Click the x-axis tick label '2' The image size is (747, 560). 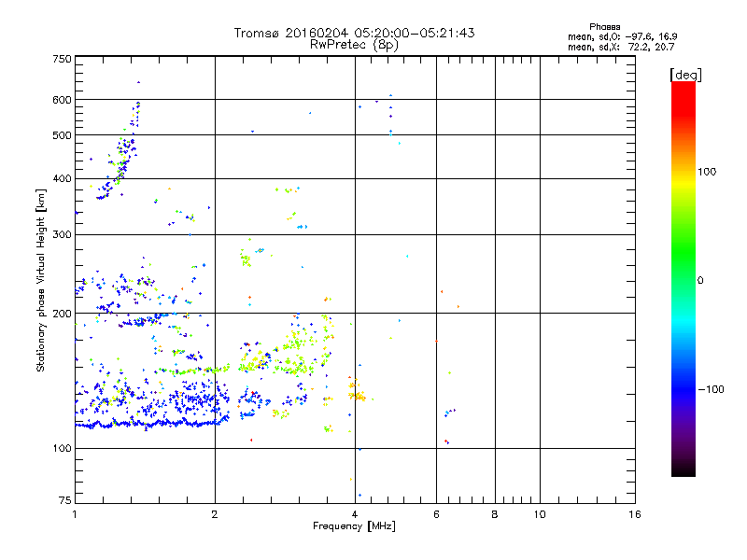coord(215,514)
